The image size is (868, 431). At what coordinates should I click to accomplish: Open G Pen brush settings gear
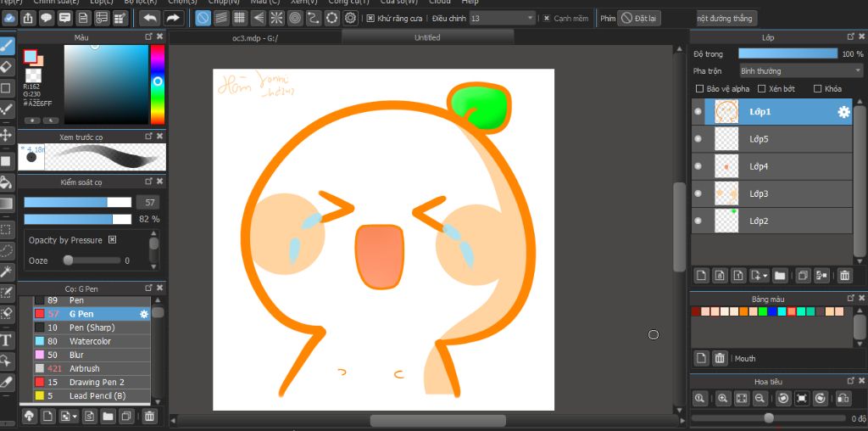(144, 314)
